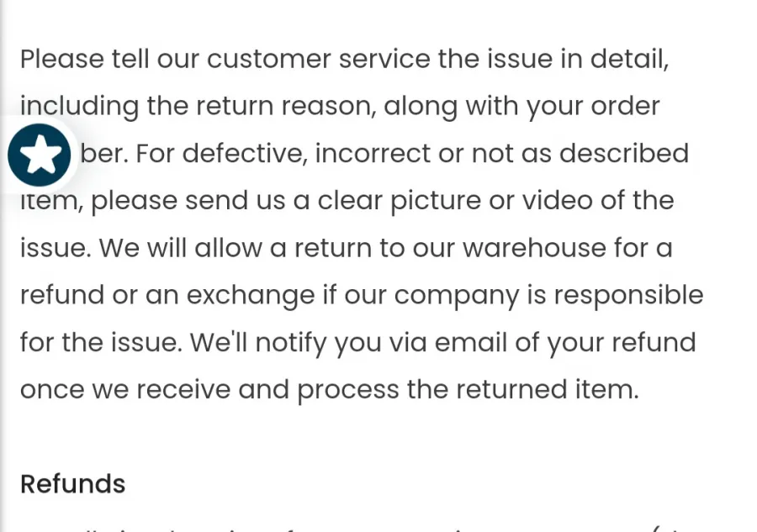
Task: Click the word "Please" starting the paragraph
Action: click(x=62, y=60)
